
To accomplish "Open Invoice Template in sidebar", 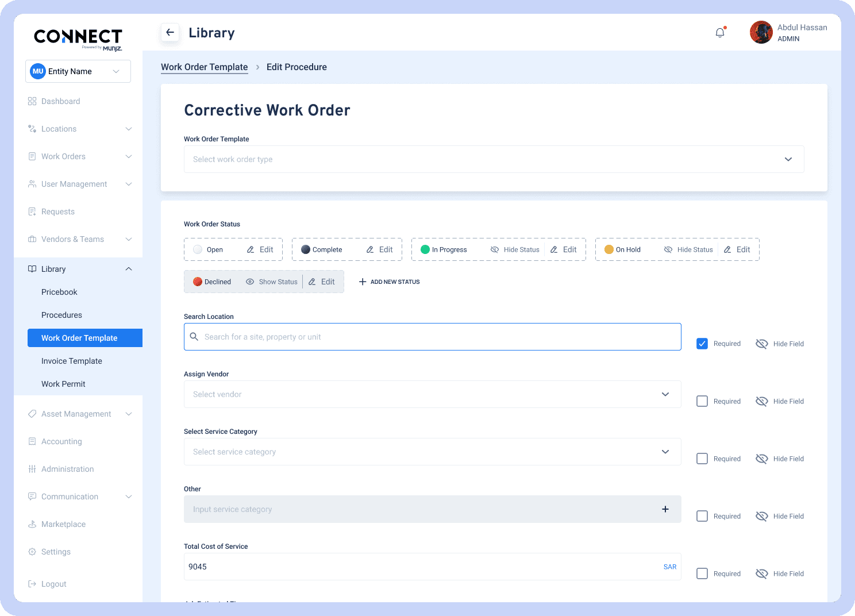I will point(72,361).
